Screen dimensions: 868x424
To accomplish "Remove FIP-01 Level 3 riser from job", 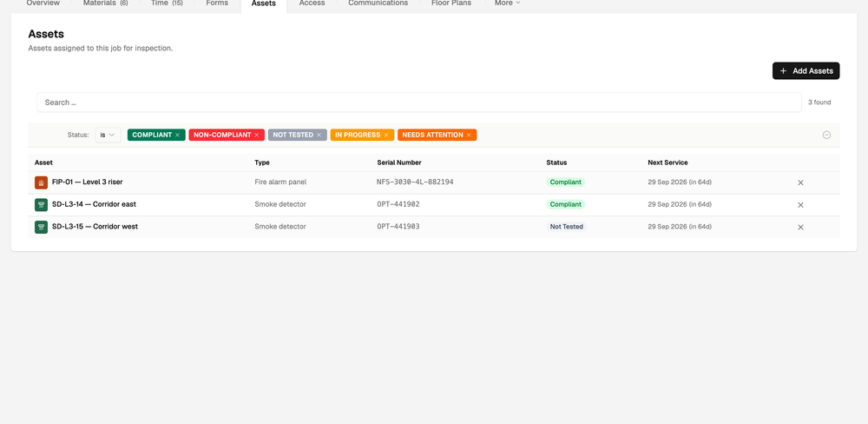I will (800, 182).
